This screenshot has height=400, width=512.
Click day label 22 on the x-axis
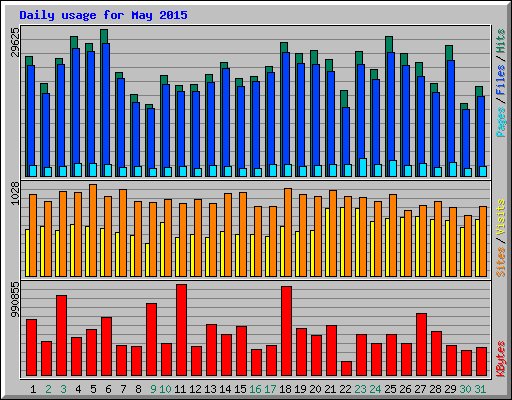(x=345, y=389)
